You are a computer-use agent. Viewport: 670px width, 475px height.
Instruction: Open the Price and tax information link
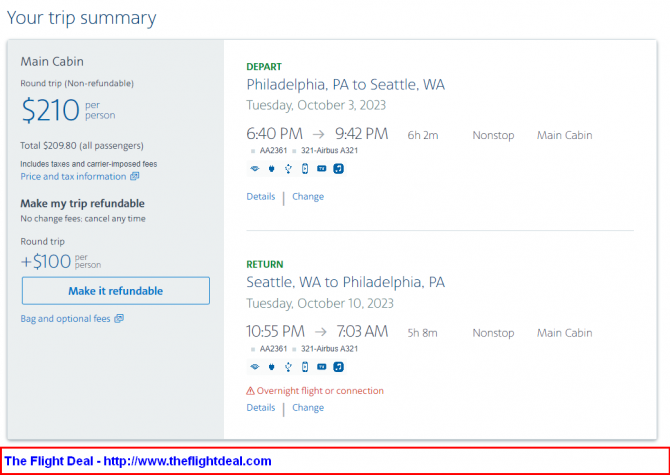click(79, 176)
